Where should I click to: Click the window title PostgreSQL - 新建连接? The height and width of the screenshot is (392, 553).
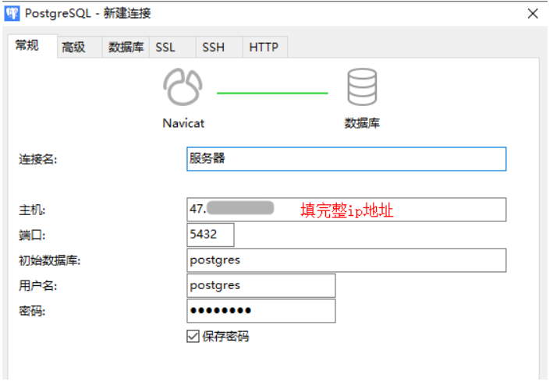[x=88, y=13]
